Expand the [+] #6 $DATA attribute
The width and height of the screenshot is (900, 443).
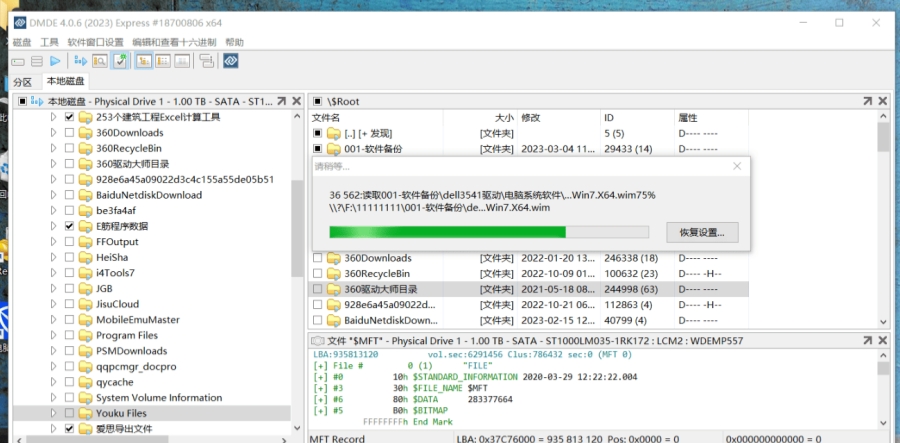click(320, 399)
